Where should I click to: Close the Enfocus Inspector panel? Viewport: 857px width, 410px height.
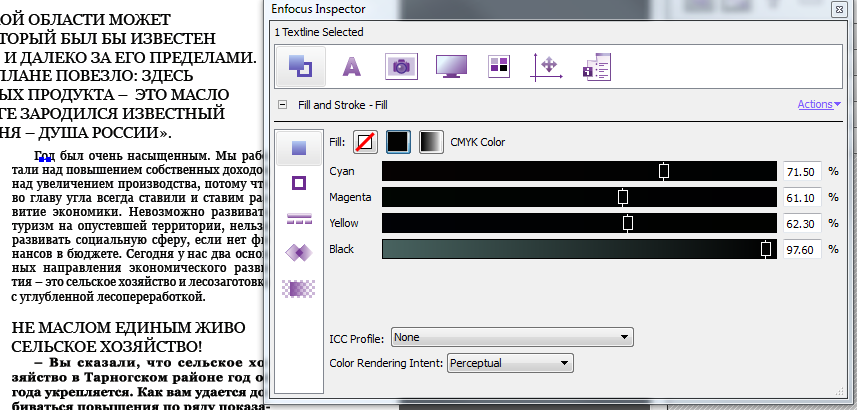coord(838,9)
